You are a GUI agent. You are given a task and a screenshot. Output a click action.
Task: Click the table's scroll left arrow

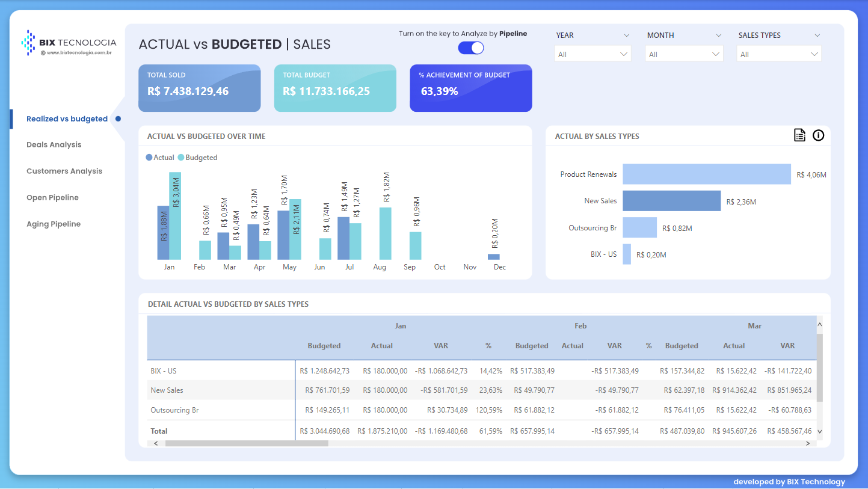click(156, 443)
